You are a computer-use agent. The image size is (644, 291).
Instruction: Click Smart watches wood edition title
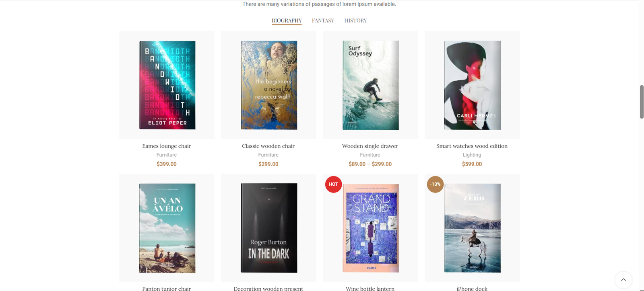(x=472, y=146)
